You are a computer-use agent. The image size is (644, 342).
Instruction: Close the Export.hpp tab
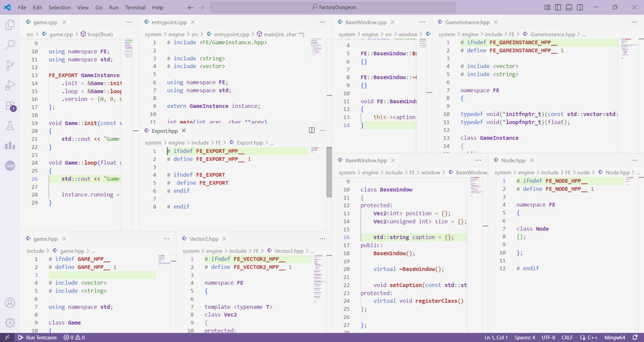[184, 130]
